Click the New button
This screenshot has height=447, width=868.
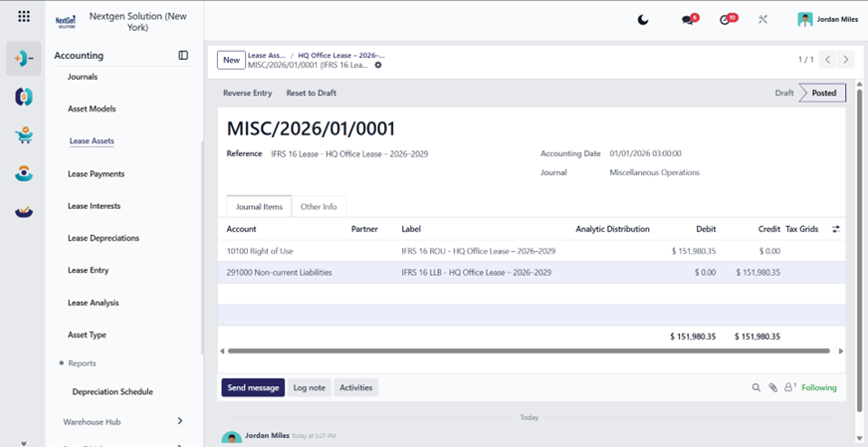(x=231, y=60)
